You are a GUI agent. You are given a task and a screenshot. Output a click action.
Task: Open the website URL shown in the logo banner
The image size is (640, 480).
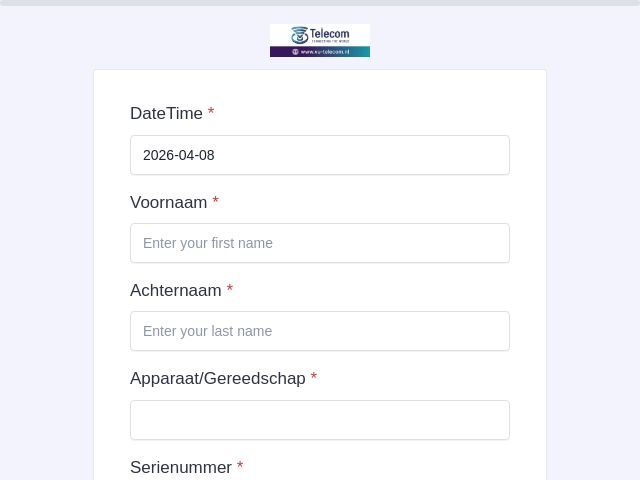click(325, 52)
